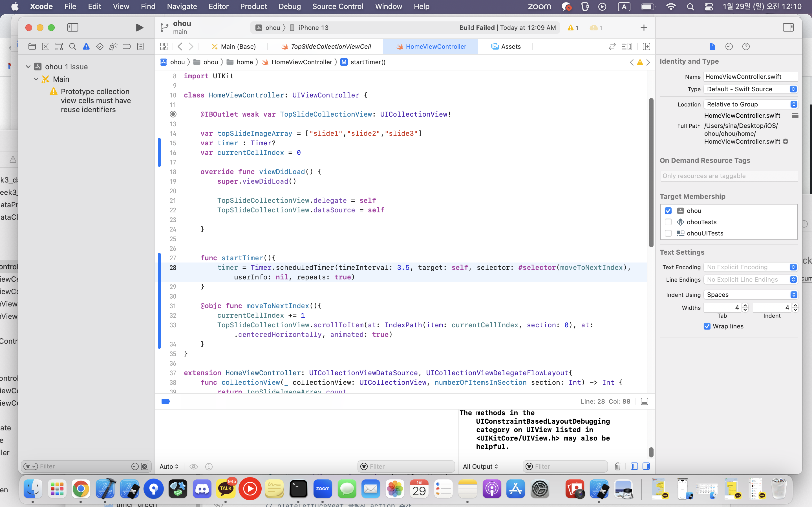
Task: Toggle the left navigator sidebar icon
Action: point(72,28)
